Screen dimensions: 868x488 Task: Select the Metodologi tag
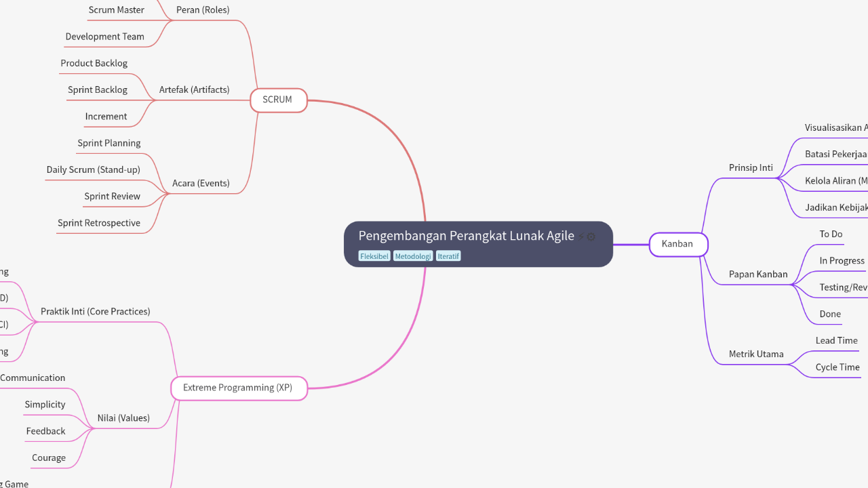pos(413,256)
